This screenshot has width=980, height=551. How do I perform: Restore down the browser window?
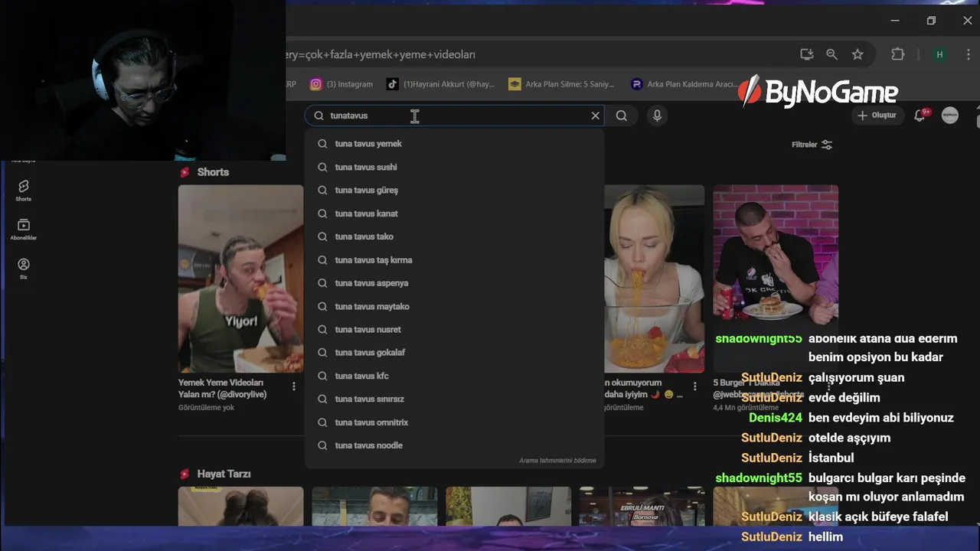pyautogui.click(x=931, y=21)
